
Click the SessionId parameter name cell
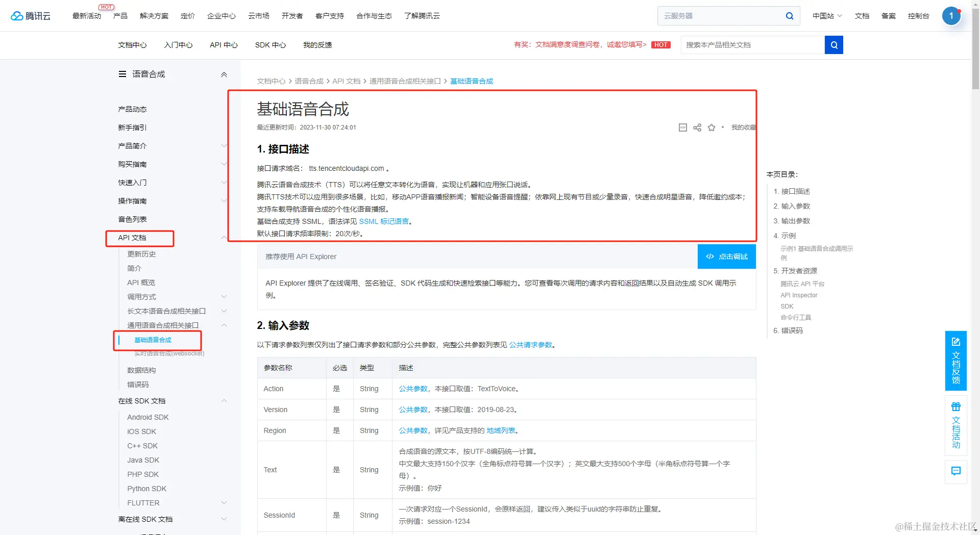tap(292, 515)
